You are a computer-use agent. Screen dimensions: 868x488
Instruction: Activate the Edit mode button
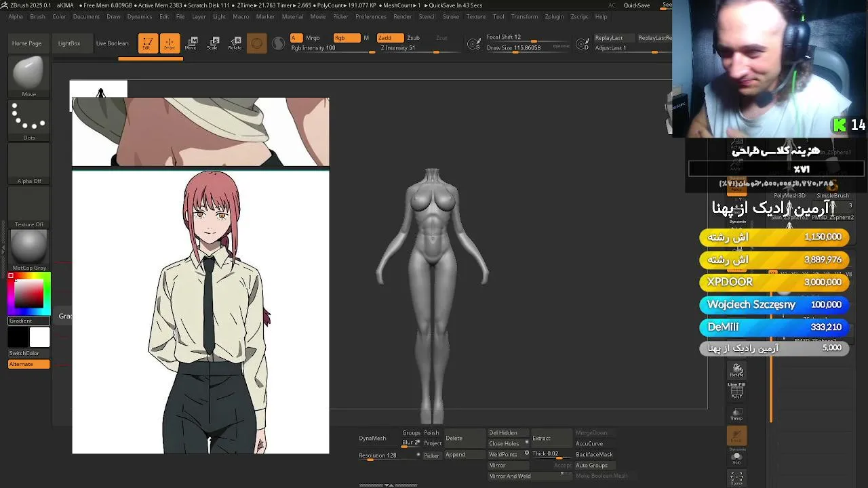pos(148,43)
